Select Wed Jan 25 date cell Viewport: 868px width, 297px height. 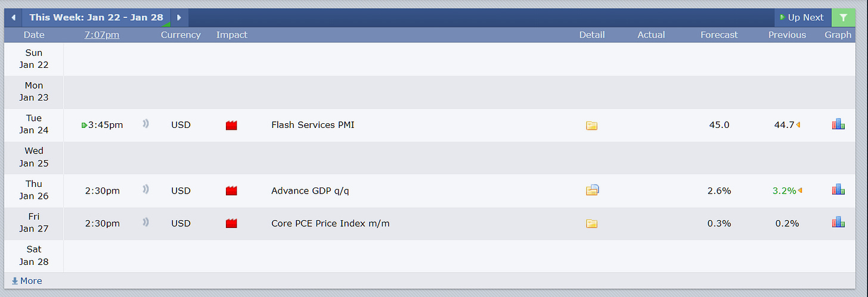(x=34, y=157)
